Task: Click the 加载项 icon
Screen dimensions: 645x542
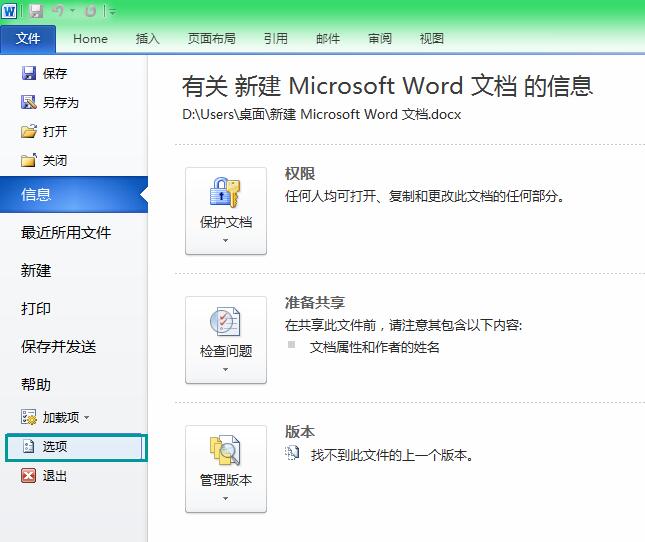Action: click(29, 417)
